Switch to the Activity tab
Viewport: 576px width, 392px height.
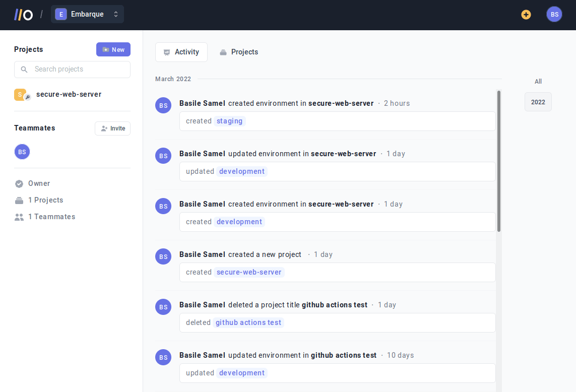[181, 52]
